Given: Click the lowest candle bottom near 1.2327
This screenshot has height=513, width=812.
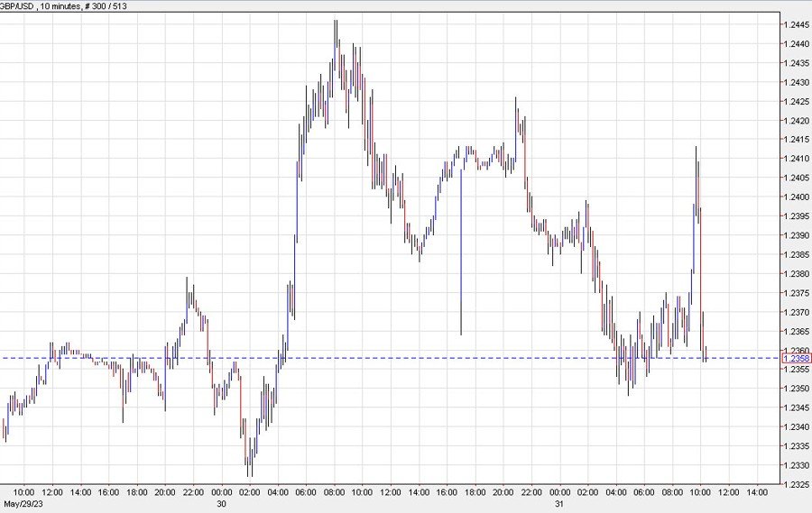Looking at the screenshot, I should point(249,473).
